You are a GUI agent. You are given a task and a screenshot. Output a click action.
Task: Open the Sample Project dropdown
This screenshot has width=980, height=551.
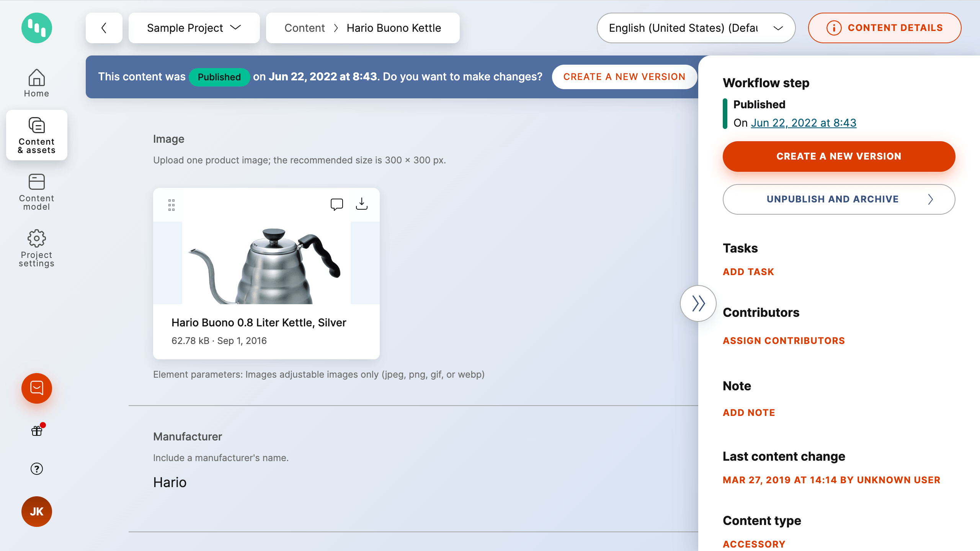point(194,28)
